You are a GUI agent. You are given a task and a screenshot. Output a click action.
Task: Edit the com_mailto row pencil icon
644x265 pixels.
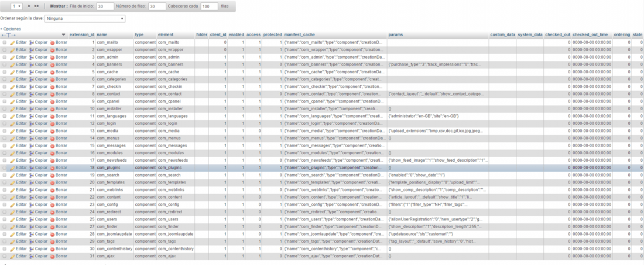tap(12, 42)
